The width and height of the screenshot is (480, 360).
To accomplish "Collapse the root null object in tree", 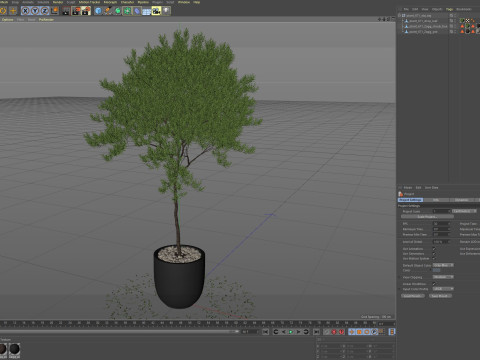I will coord(399,16).
